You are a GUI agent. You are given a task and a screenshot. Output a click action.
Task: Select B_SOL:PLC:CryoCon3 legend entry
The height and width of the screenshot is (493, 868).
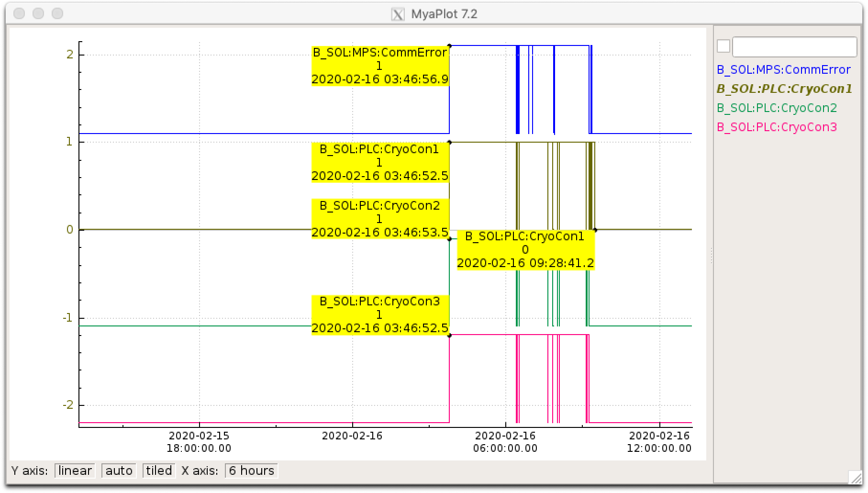(777, 127)
